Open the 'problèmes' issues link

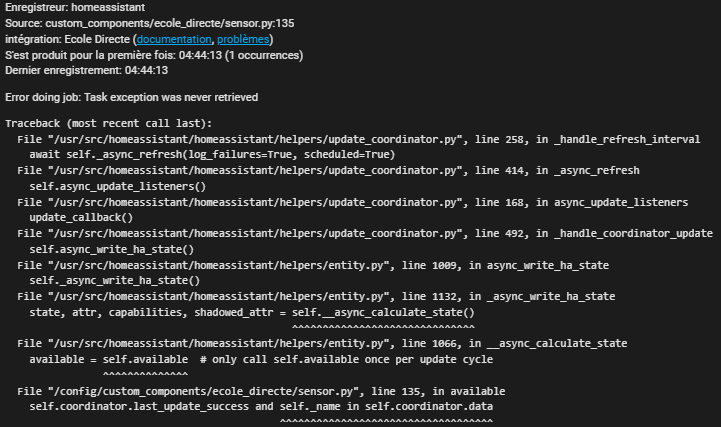[x=244, y=39]
